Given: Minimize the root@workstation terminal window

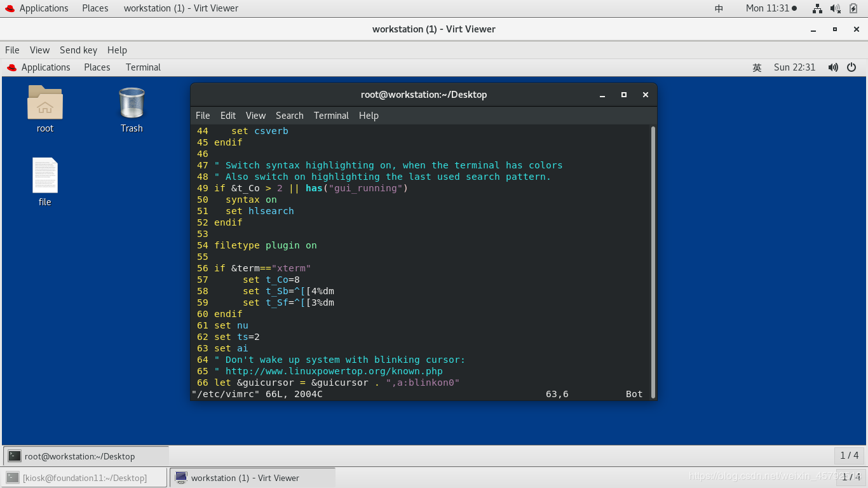Looking at the screenshot, I should click(602, 95).
